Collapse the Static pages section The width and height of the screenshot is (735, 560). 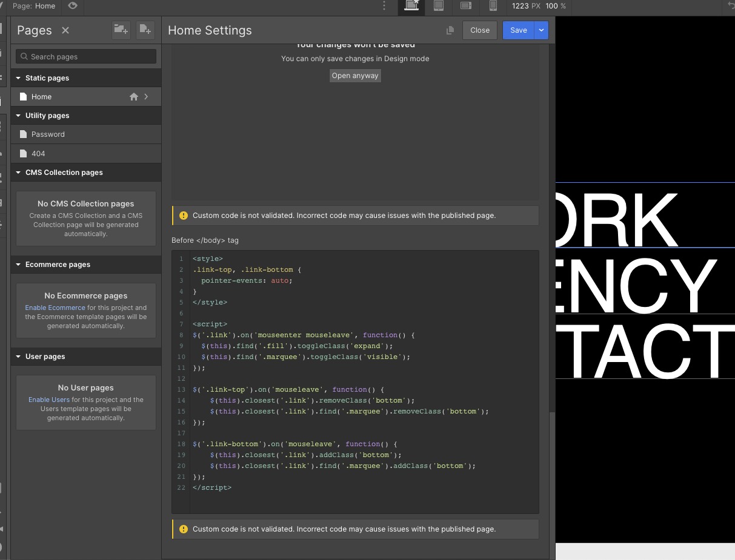[19, 78]
